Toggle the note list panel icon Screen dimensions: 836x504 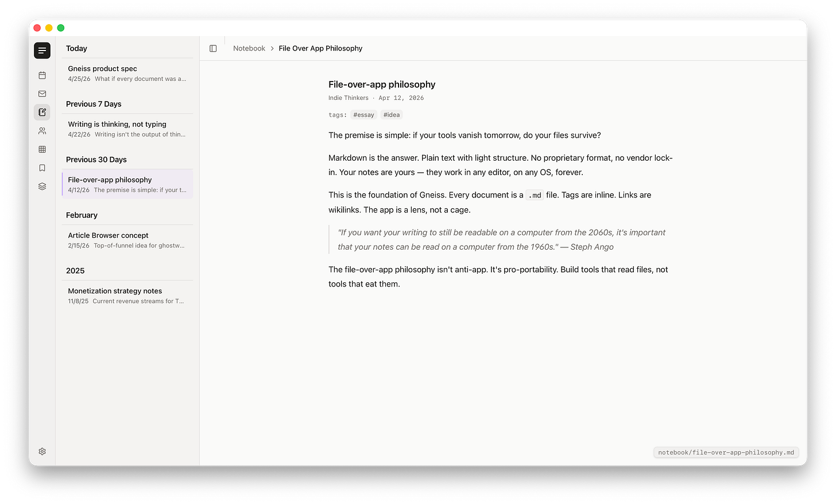coord(213,49)
